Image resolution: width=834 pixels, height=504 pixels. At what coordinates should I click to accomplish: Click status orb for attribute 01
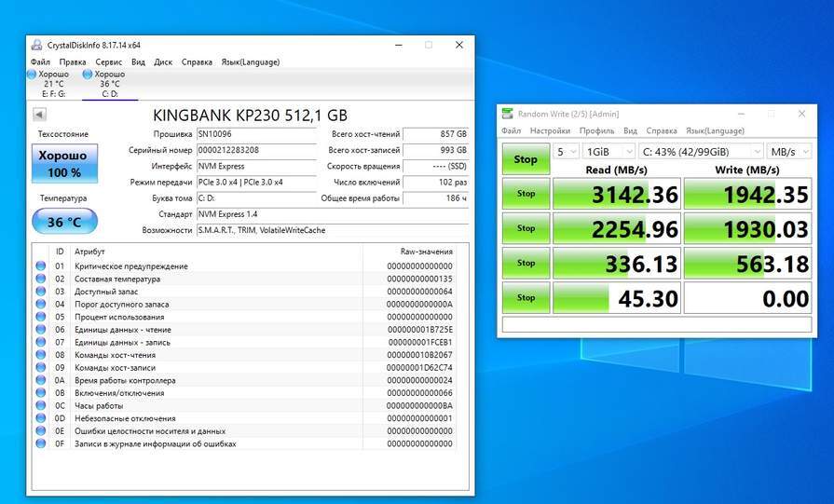point(40,266)
